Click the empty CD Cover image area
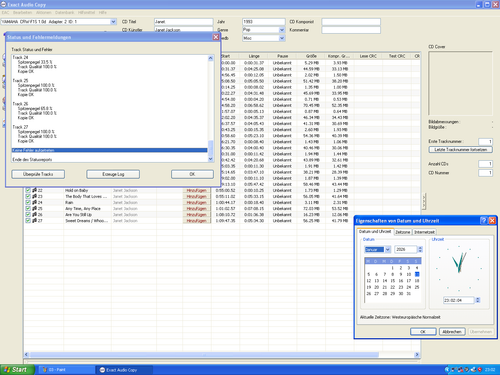Viewport: 500px width, 375px height. (460, 83)
